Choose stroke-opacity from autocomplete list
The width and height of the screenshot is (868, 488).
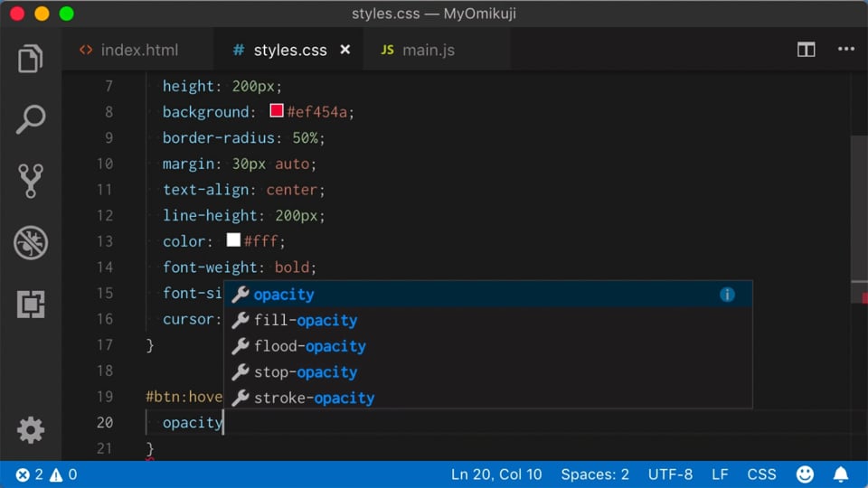click(314, 398)
